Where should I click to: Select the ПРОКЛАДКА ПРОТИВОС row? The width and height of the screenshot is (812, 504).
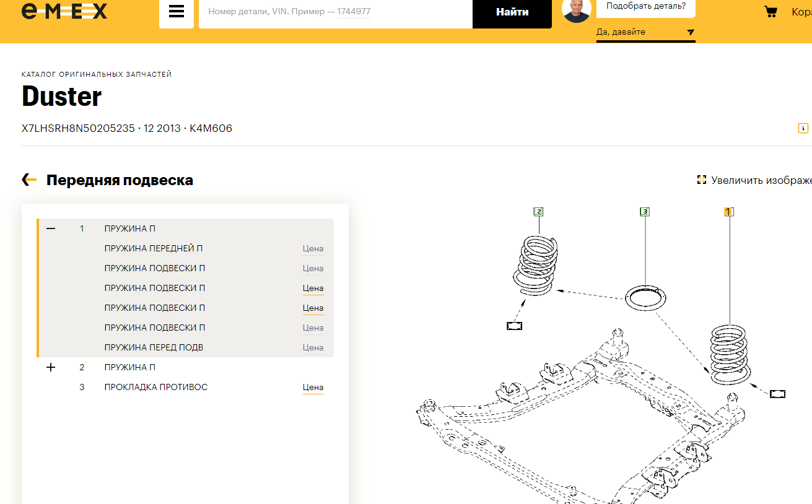click(x=186, y=387)
